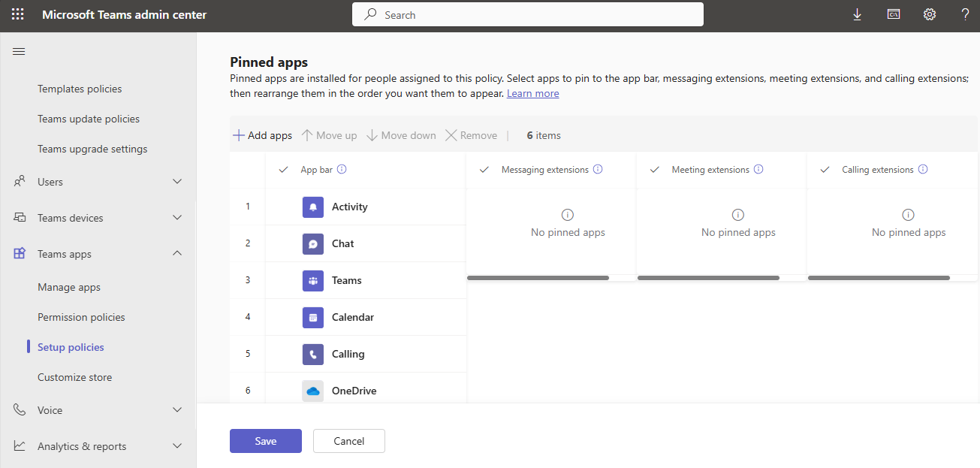Focus the Search input field

[528, 14]
